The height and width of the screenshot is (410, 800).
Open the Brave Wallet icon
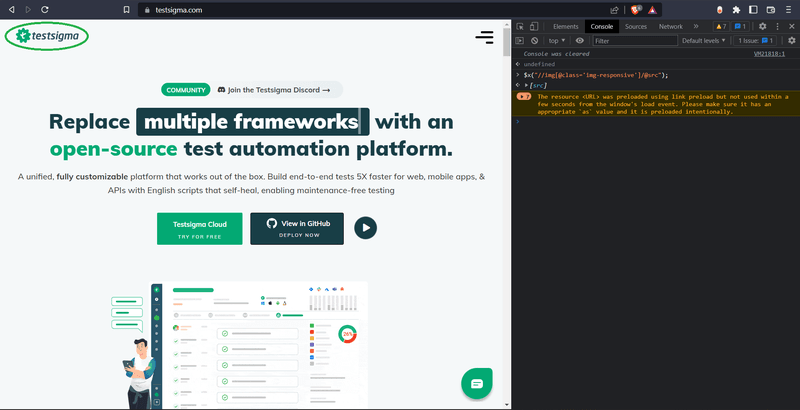(x=771, y=10)
